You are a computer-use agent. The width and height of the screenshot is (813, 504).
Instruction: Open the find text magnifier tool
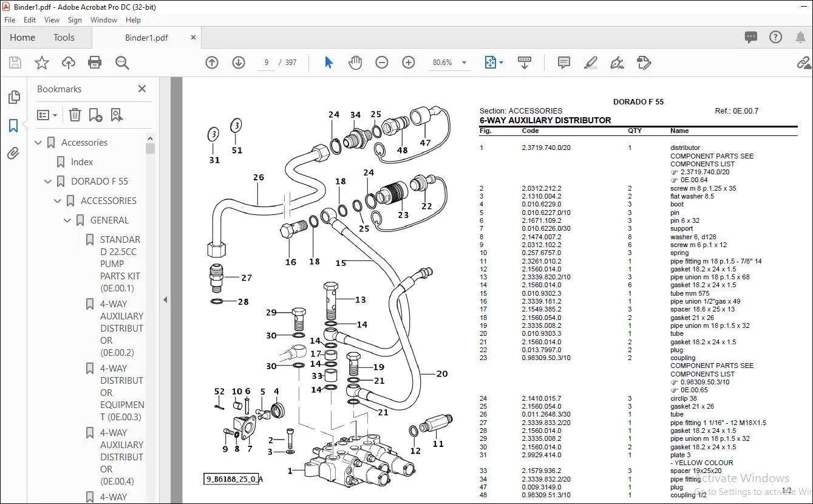(122, 63)
